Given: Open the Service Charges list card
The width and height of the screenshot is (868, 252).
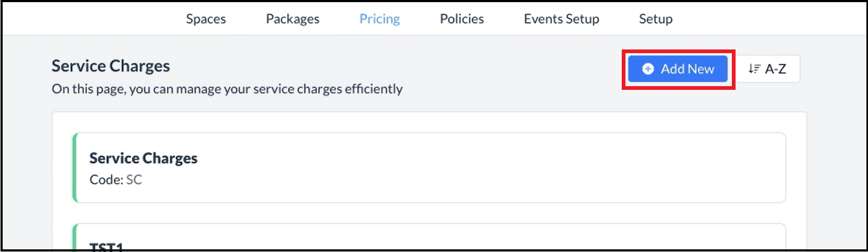Looking at the screenshot, I should tap(430, 168).
